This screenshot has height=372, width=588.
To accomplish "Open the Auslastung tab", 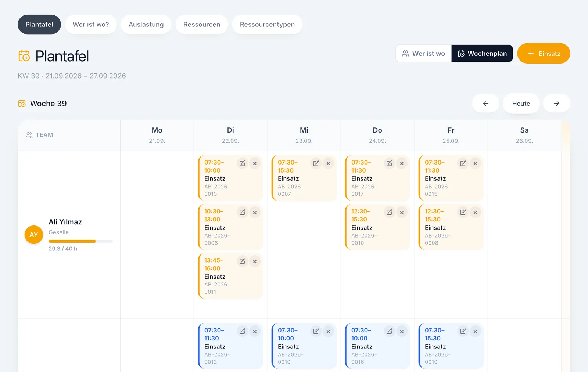I will [146, 25].
